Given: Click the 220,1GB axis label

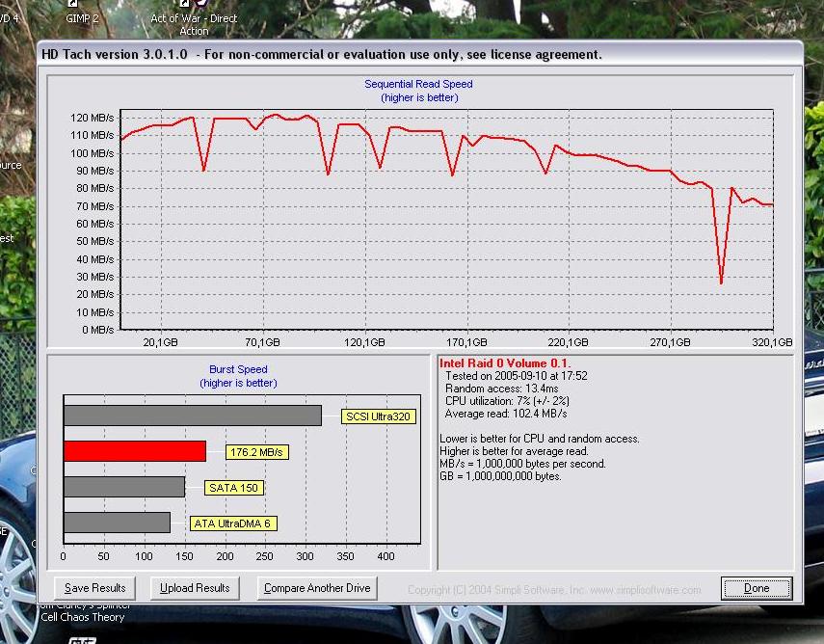Looking at the screenshot, I should [x=568, y=342].
